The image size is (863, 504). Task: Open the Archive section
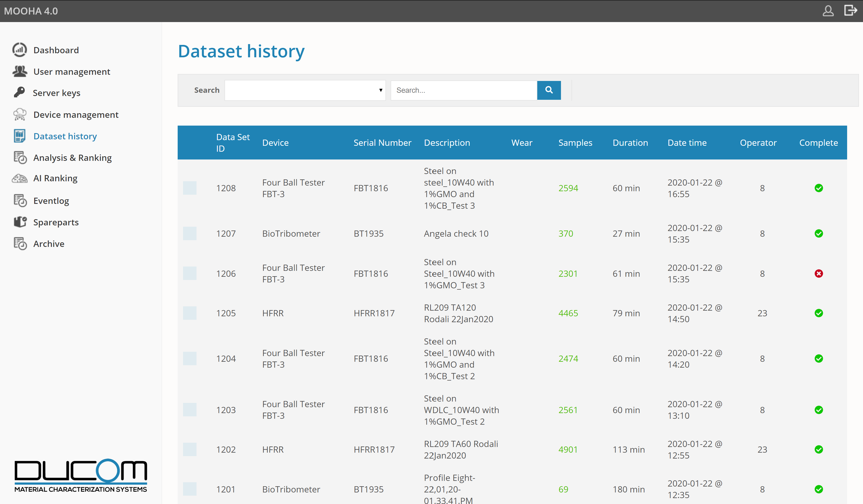click(49, 244)
